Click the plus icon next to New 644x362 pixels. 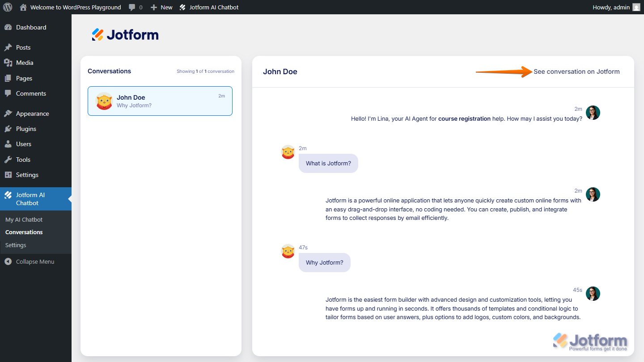(x=154, y=8)
